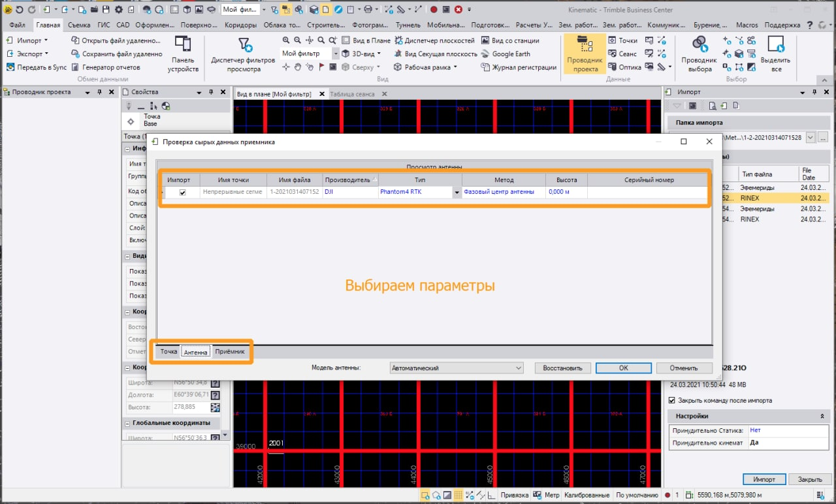The height and width of the screenshot is (504, 836).
Task: Click the Properties panel scrollbar down arrow
Action: click(x=225, y=435)
